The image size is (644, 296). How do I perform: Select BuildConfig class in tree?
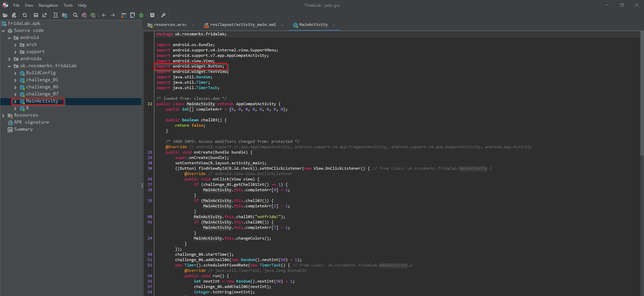click(x=41, y=73)
